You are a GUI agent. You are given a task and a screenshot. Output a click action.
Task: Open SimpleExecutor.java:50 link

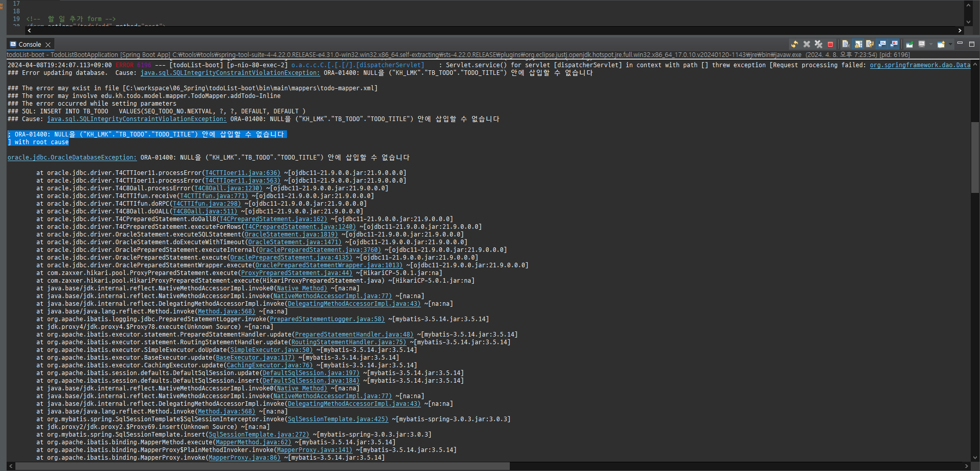click(x=271, y=350)
